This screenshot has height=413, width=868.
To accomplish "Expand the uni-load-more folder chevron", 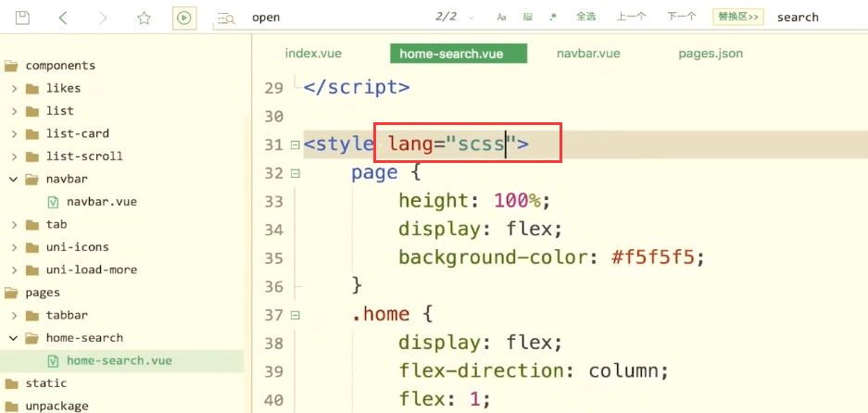I will click(15, 270).
